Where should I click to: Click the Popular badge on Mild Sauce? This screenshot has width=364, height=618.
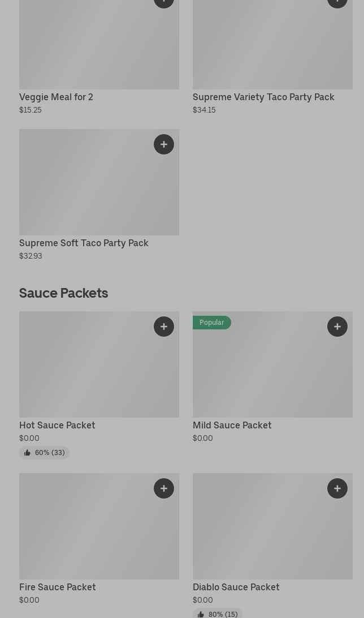[212, 323]
